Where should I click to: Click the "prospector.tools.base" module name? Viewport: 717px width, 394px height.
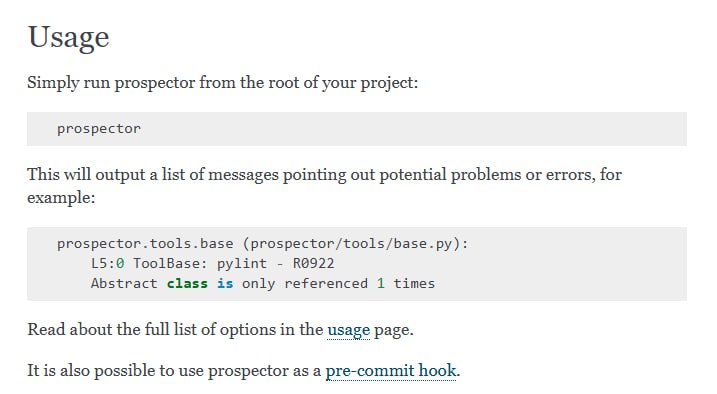(x=145, y=244)
